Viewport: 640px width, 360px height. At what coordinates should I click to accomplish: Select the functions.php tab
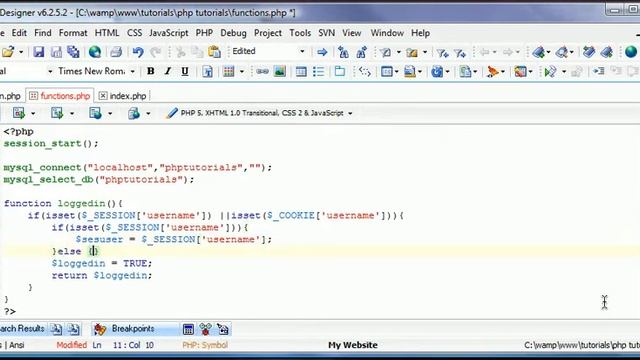[60, 96]
